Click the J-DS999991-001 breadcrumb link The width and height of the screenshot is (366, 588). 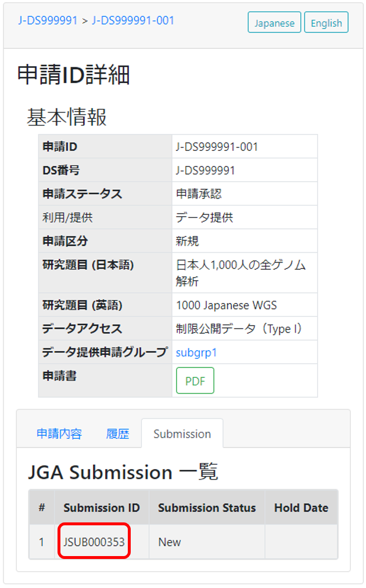click(x=133, y=21)
